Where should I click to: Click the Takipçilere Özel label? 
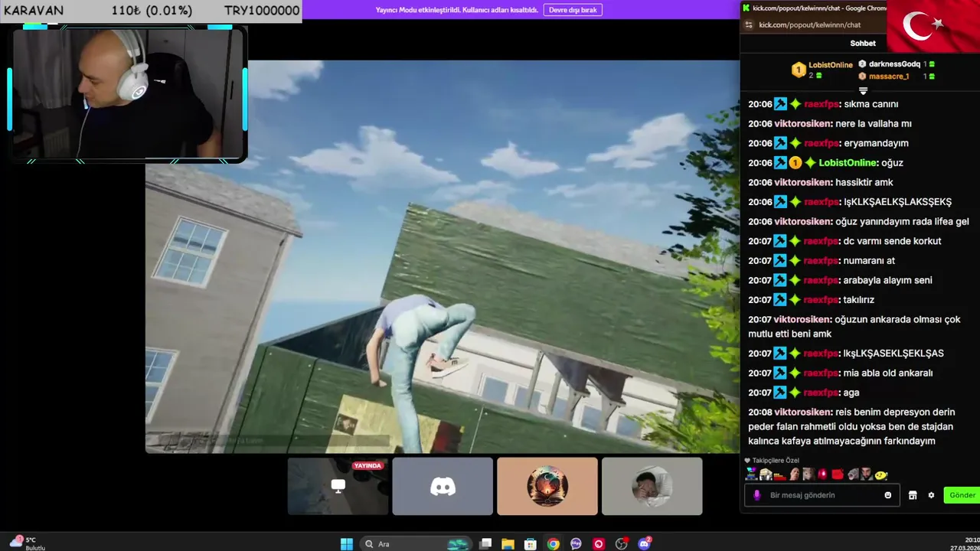[x=776, y=461]
